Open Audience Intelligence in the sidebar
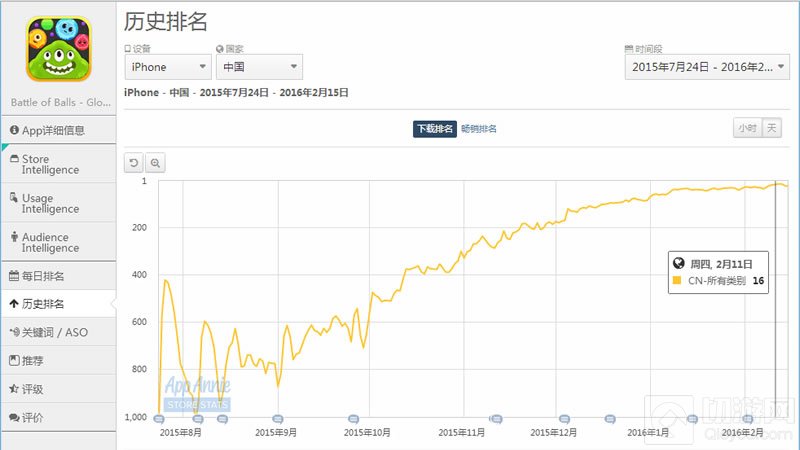800x450 pixels. (x=57, y=242)
